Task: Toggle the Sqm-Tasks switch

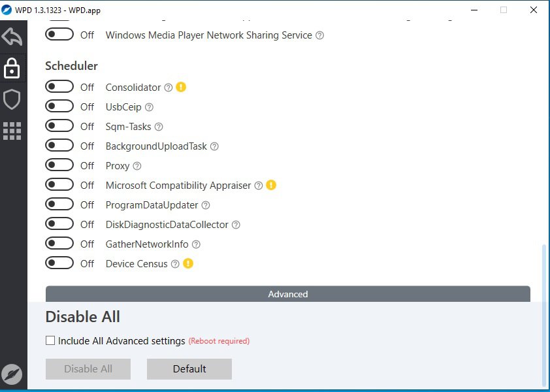Action: [x=59, y=126]
